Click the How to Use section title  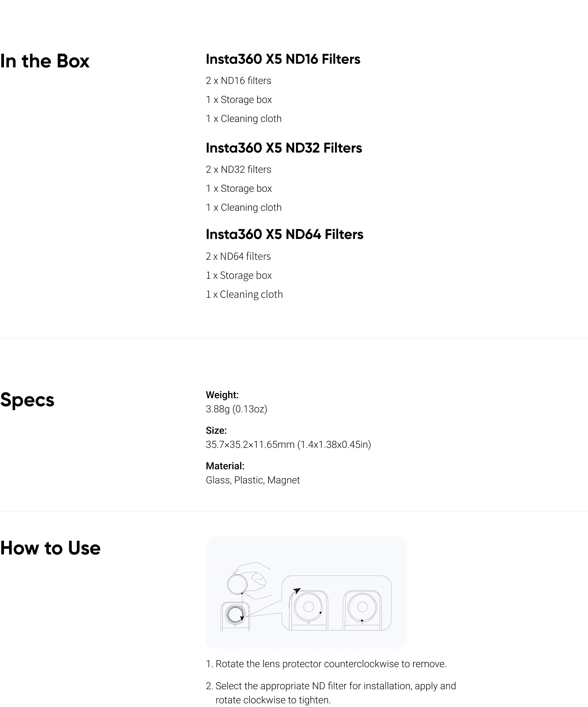click(x=50, y=548)
